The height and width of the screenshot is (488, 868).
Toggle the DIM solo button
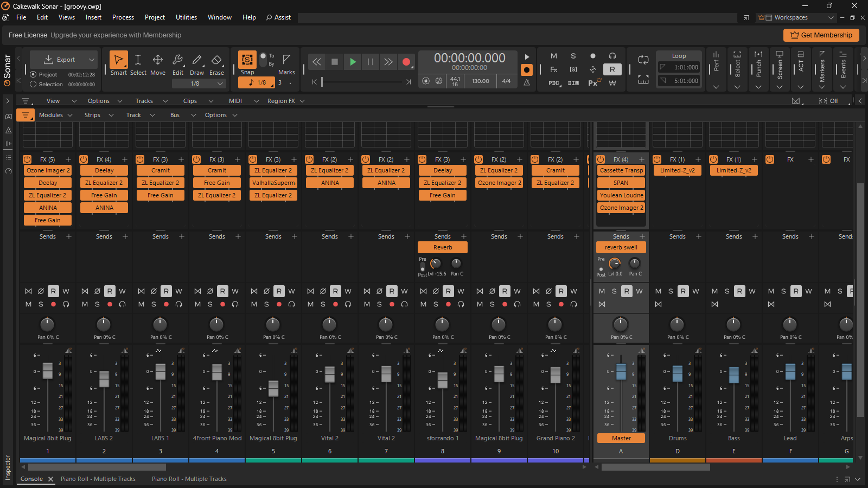573,83
